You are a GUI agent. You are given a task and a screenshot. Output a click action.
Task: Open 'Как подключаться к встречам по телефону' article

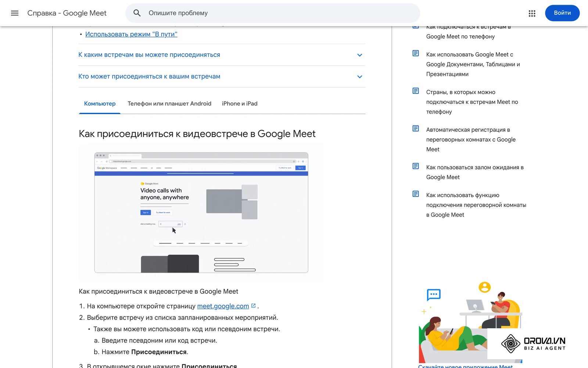[469, 32]
